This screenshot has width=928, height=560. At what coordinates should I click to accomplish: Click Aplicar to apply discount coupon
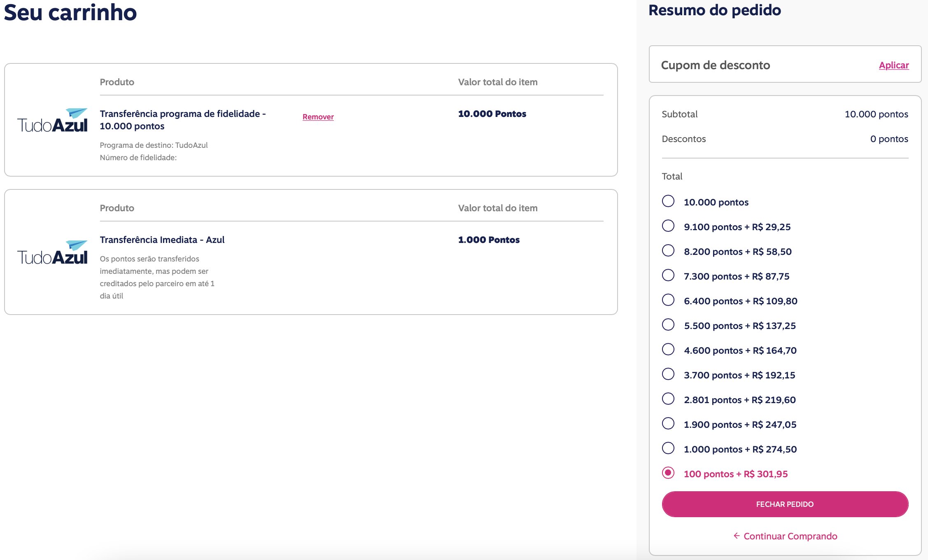tap(894, 65)
